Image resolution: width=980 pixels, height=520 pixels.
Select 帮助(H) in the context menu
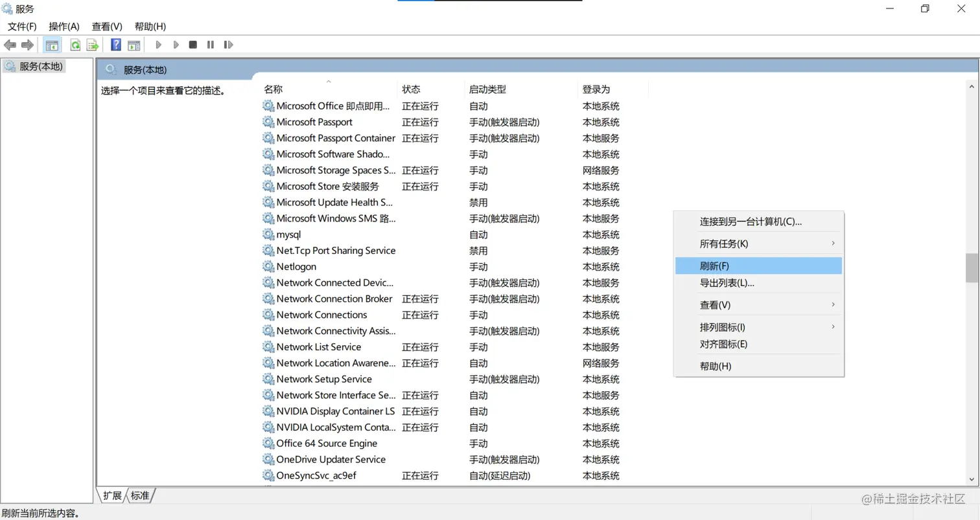pos(758,366)
